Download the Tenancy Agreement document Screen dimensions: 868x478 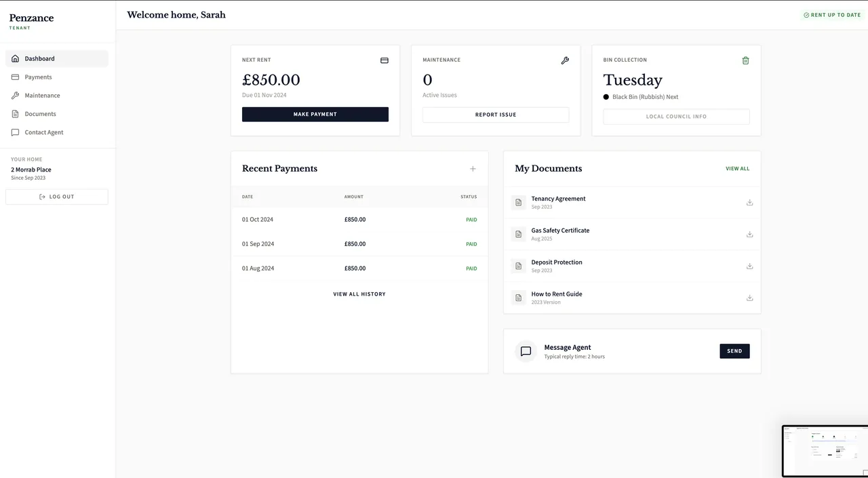coord(749,202)
